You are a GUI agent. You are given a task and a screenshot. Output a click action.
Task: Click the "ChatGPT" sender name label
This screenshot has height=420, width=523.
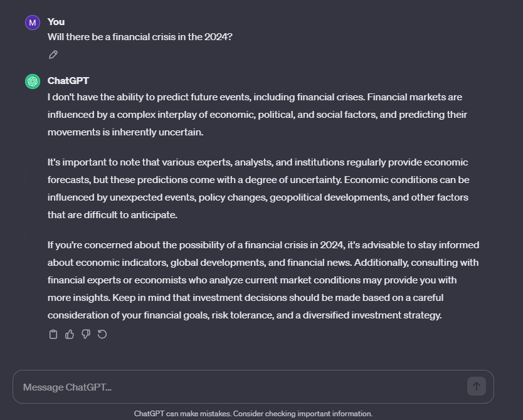pyautogui.click(x=68, y=81)
